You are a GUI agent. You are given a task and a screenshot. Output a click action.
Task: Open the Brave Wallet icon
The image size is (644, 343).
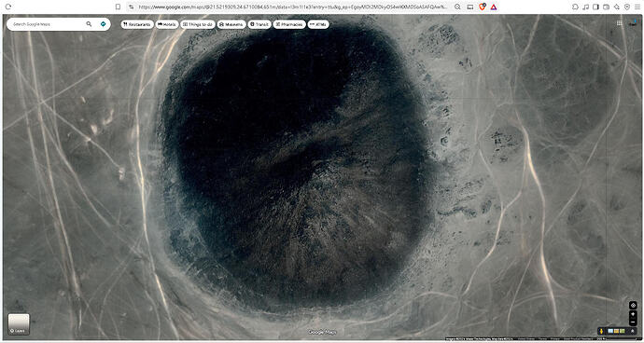coord(607,7)
